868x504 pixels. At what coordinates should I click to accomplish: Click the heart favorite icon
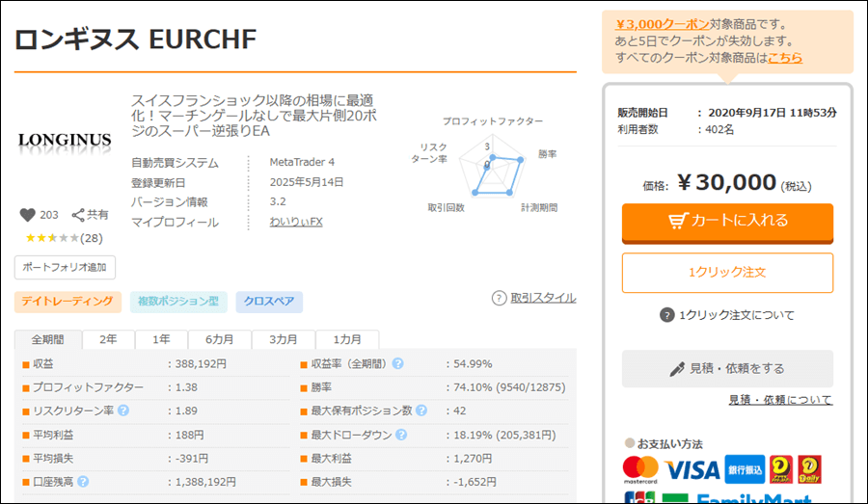tap(27, 215)
